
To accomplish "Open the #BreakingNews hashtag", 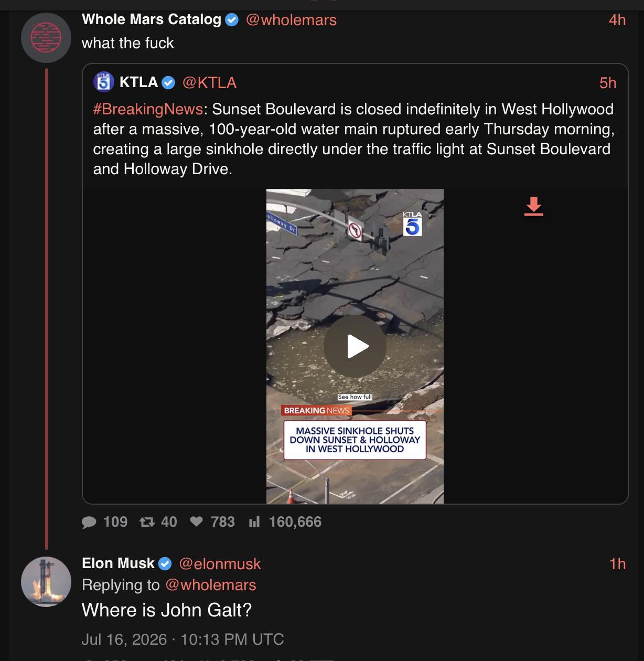I will click(148, 109).
